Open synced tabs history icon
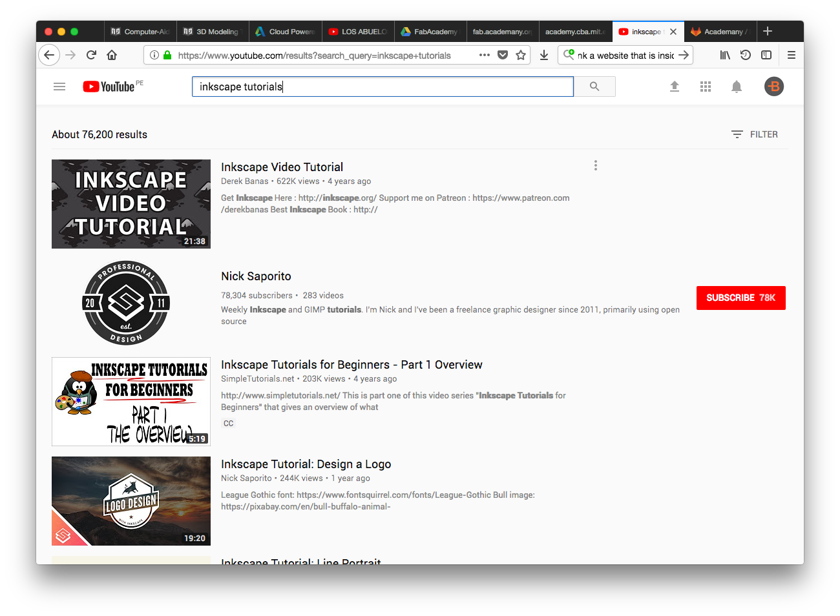This screenshot has height=616, width=840. point(746,55)
